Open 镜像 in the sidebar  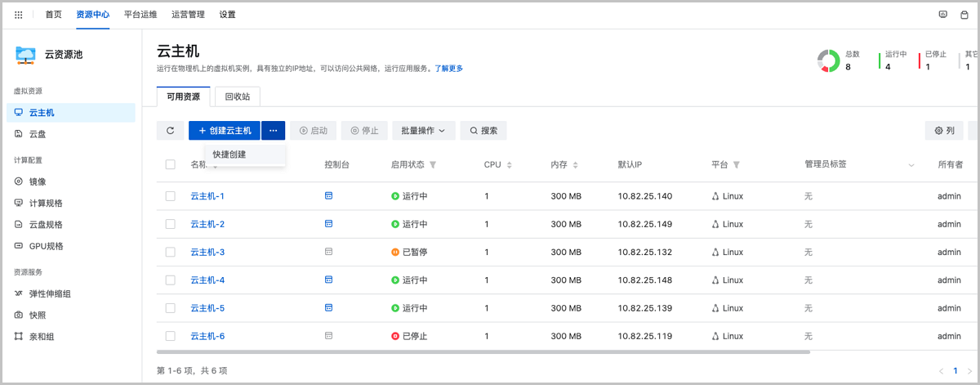pos(38,181)
